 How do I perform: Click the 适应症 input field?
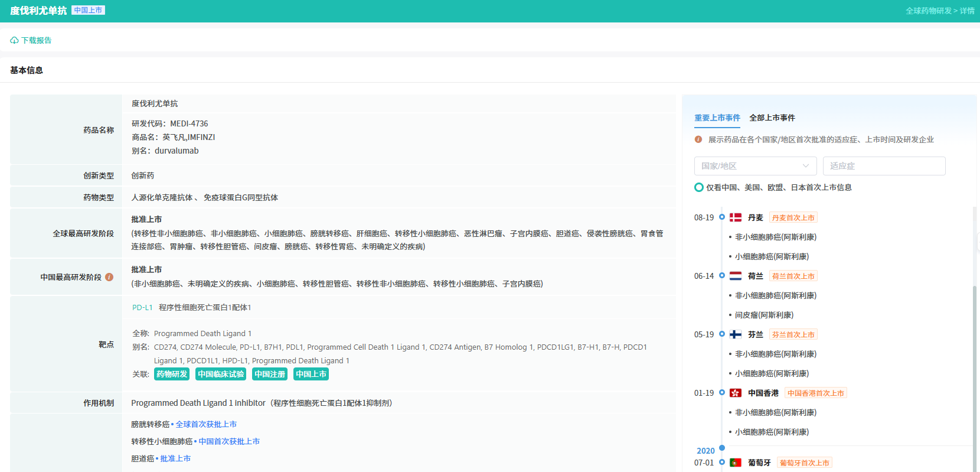[x=884, y=166]
